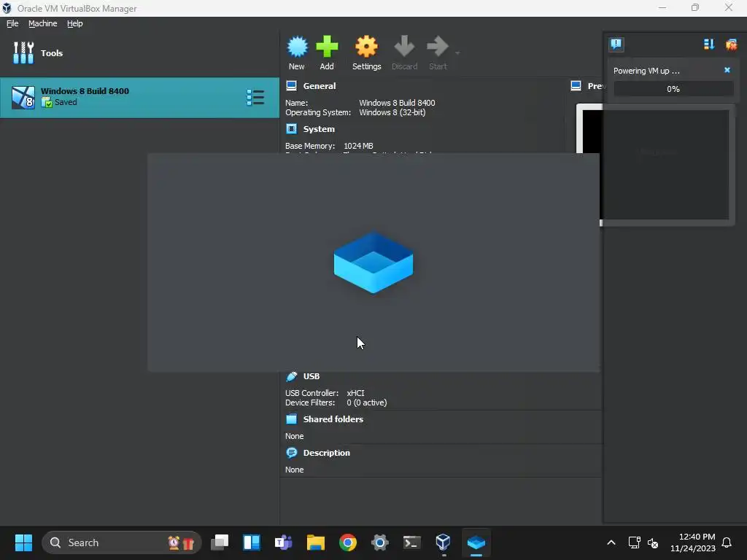Screen dimensions: 747x560
Task: Open the Help menu
Action: click(x=75, y=23)
